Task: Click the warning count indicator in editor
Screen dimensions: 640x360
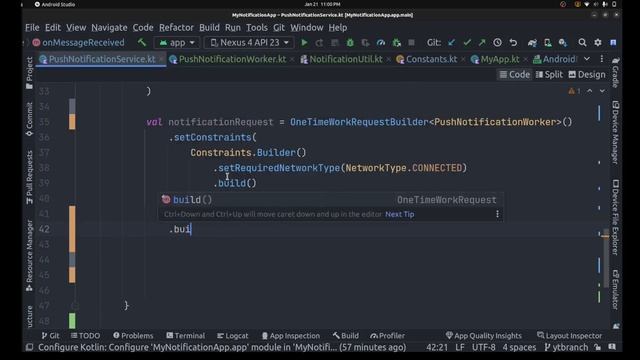Action: [x=574, y=91]
